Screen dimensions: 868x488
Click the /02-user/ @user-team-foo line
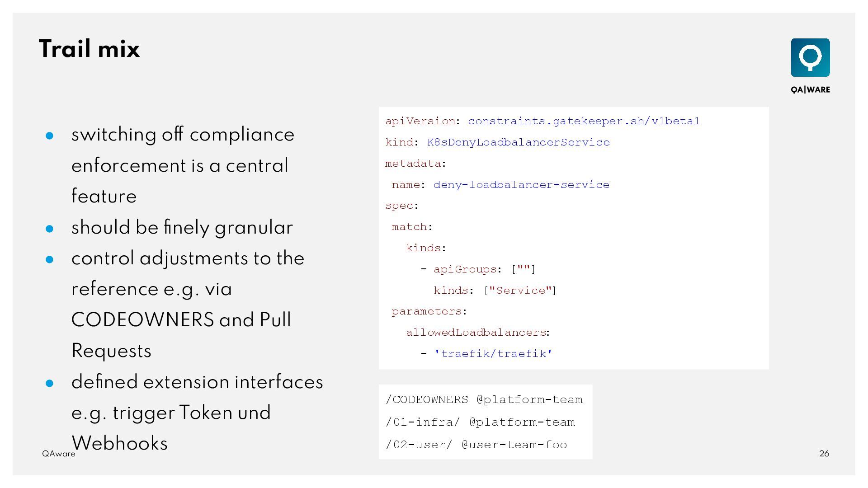coord(476,445)
